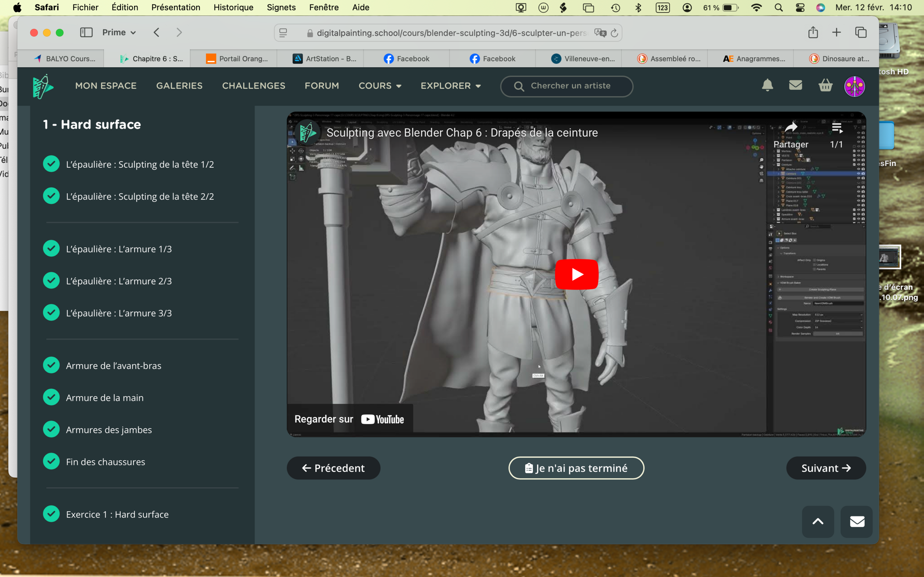
Task: Play the YouTube video
Action: [576, 274]
